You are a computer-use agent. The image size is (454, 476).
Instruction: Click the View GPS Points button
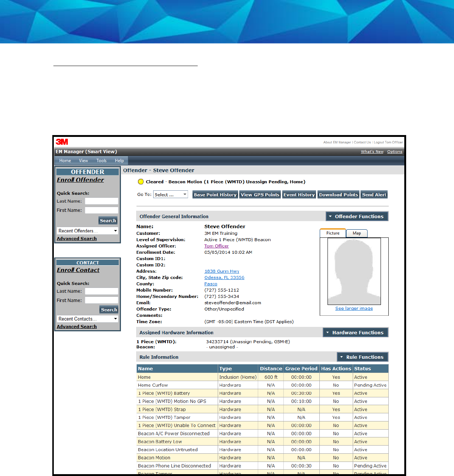(x=260, y=194)
